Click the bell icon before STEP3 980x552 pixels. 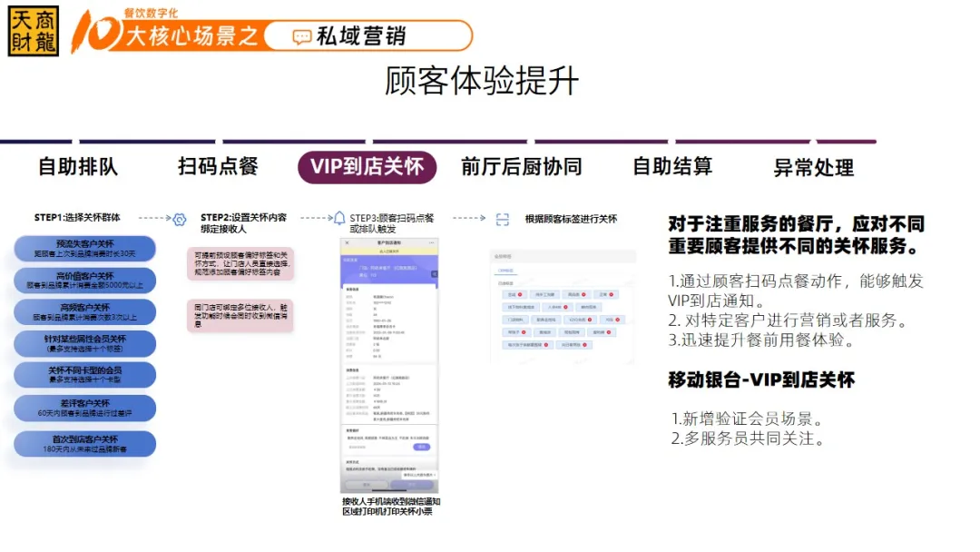click(x=339, y=218)
